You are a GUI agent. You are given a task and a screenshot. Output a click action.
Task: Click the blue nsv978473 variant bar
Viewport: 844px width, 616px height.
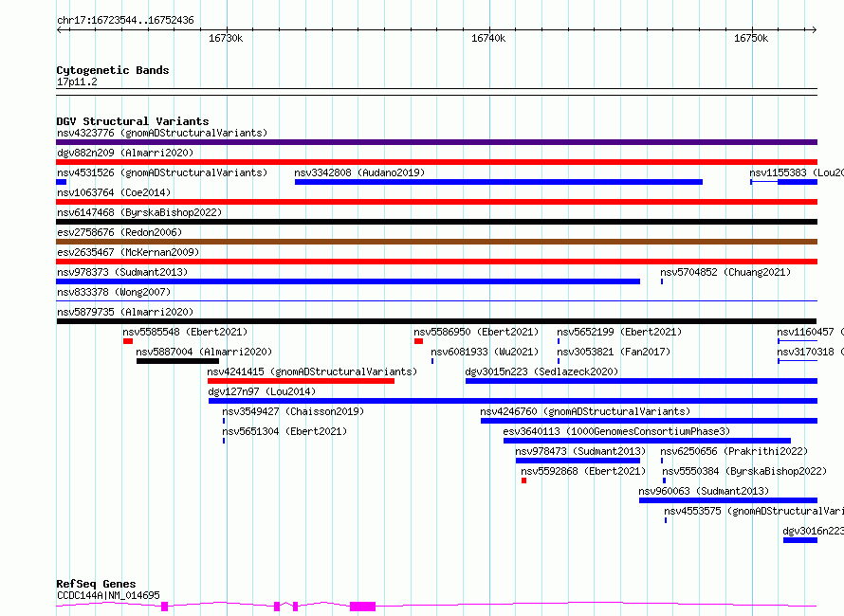578,461
